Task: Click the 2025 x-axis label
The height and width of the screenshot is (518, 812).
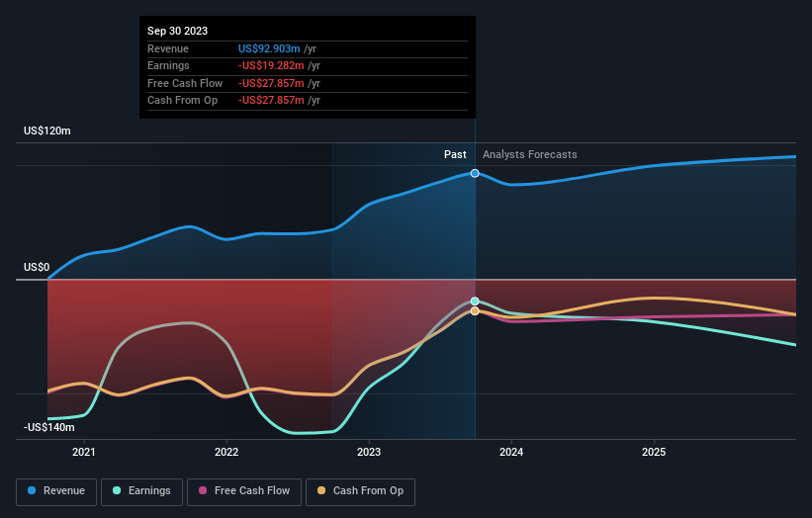Action: click(654, 453)
